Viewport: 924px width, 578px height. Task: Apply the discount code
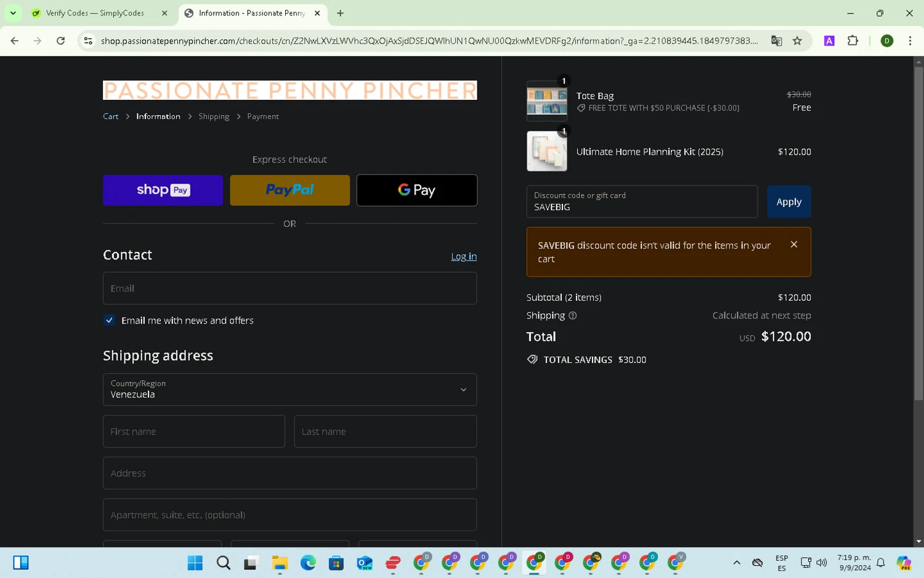[789, 201]
